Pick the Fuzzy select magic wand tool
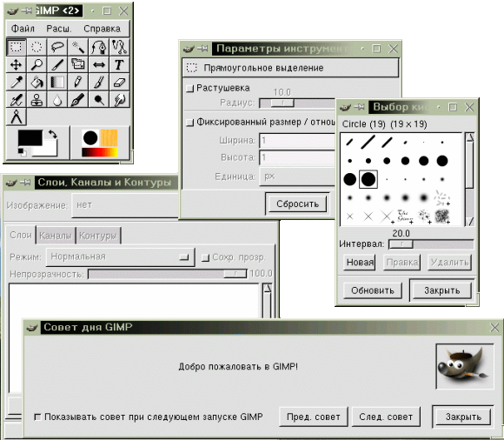This screenshot has width=504, height=440. [x=78, y=47]
